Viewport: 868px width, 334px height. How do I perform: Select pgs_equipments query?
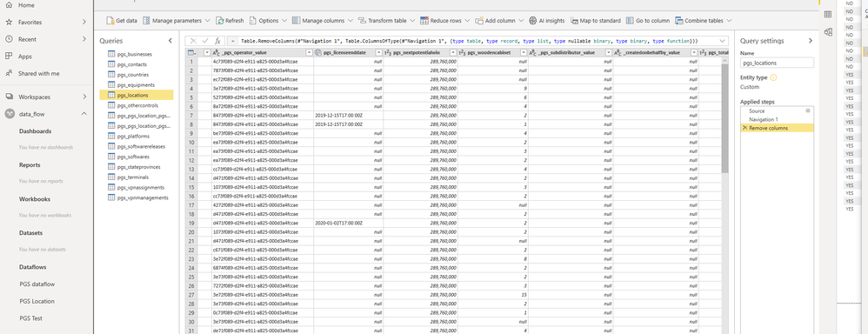pyautogui.click(x=137, y=85)
